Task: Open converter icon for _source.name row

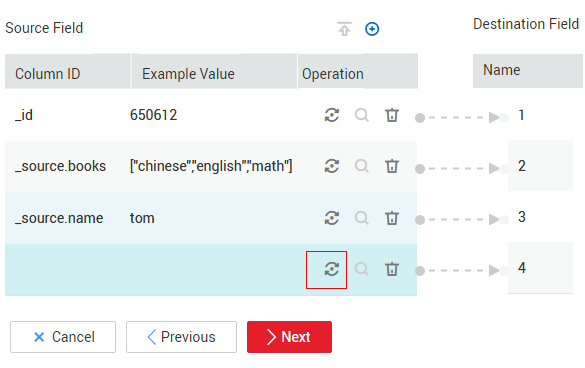Action: (x=331, y=218)
